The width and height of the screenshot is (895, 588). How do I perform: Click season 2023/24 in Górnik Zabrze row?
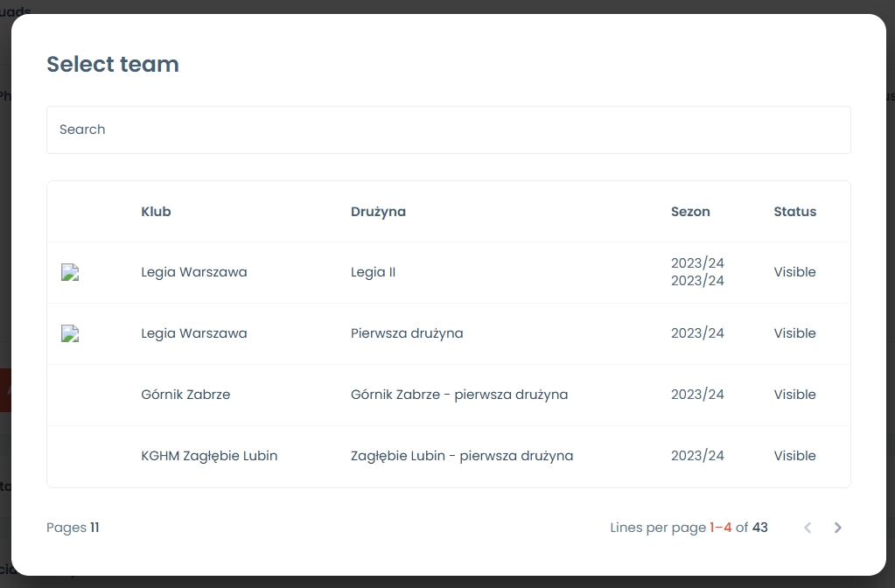(697, 395)
